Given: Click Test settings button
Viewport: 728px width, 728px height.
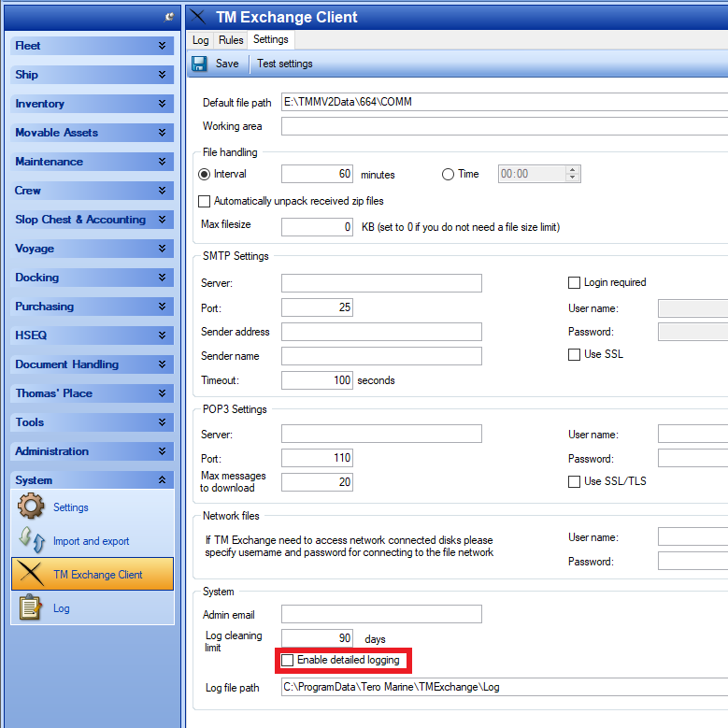Looking at the screenshot, I should pyautogui.click(x=285, y=64).
